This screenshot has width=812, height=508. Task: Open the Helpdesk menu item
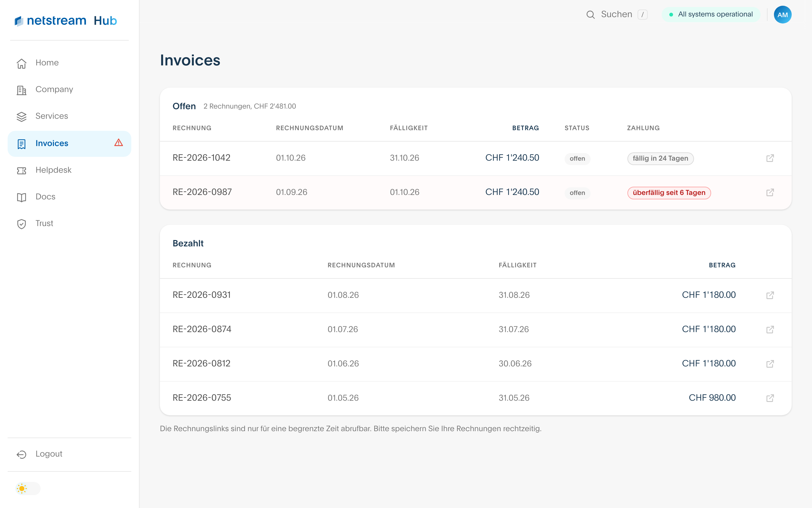69,170
